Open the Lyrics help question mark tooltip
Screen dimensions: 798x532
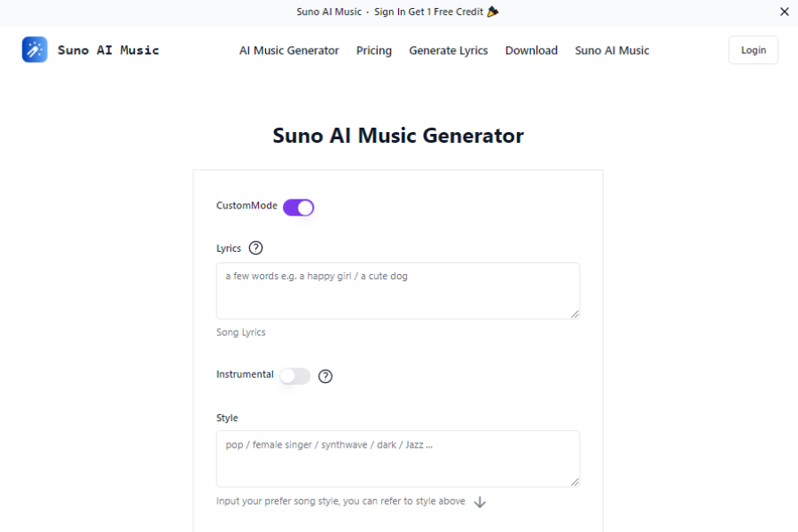click(255, 248)
